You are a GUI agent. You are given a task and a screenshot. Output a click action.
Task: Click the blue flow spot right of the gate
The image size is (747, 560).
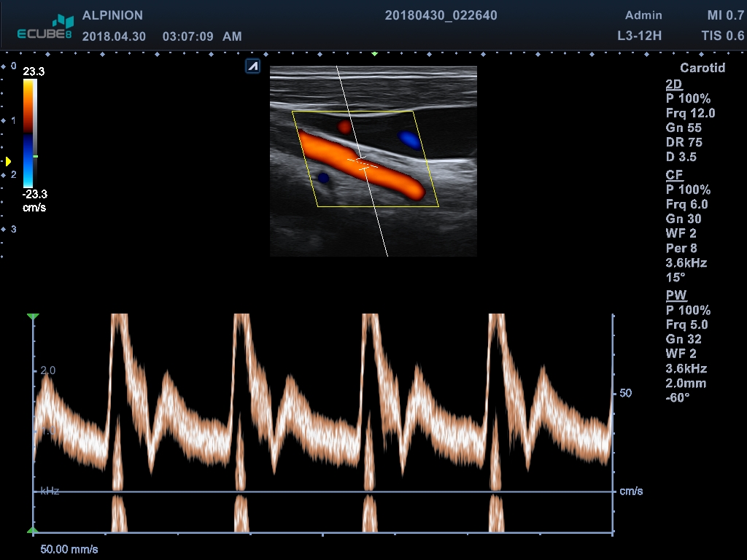[x=409, y=139]
